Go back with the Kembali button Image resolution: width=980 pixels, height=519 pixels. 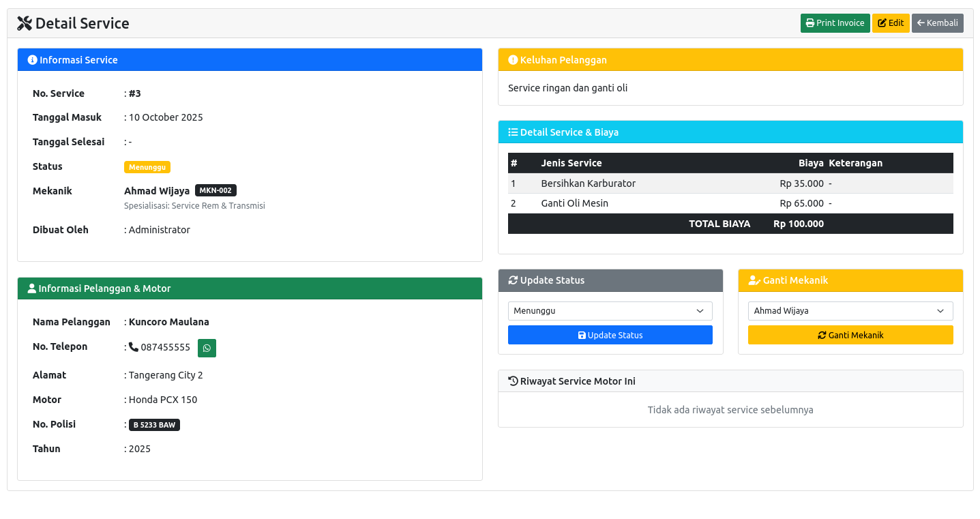click(937, 23)
